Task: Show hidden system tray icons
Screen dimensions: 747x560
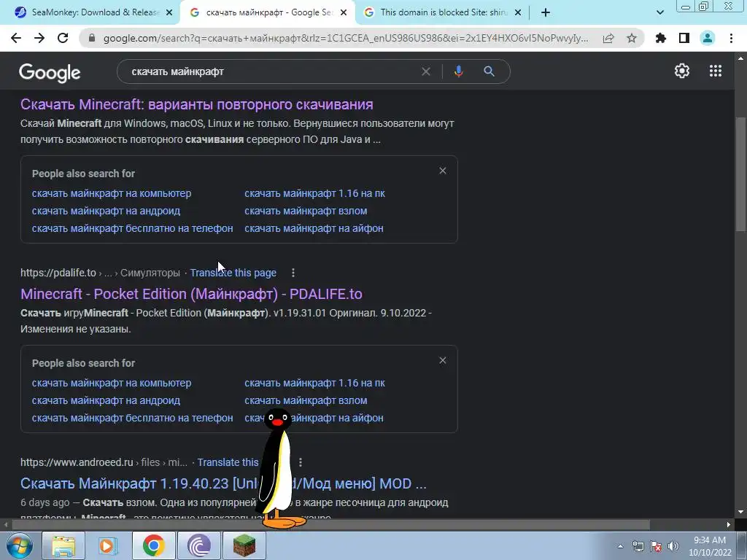Action: 620,546
